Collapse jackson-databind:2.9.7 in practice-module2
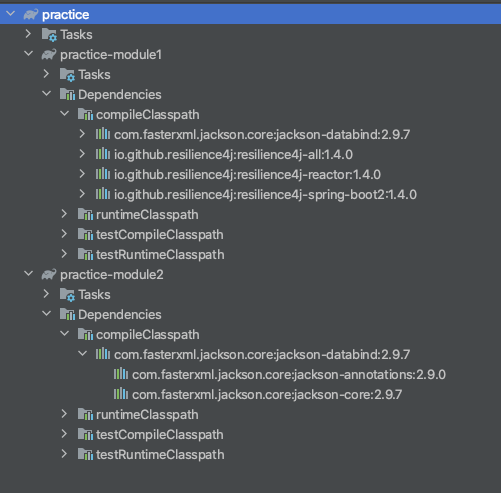 pos(83,354)
